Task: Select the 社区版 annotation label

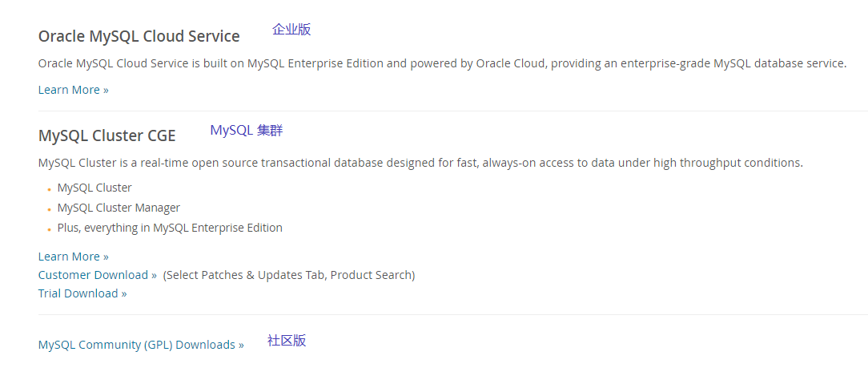Action: point(287,340)
